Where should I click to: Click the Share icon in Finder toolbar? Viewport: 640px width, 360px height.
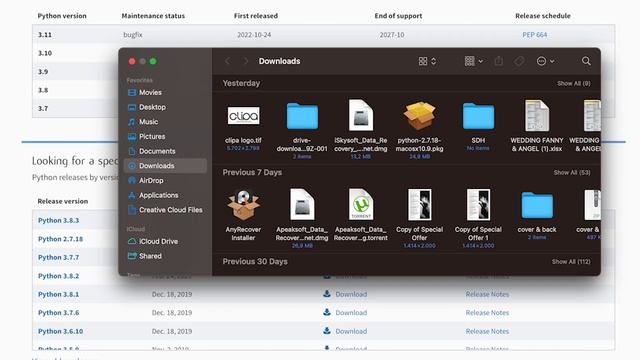pyautogui.click(x=498, y=61)
